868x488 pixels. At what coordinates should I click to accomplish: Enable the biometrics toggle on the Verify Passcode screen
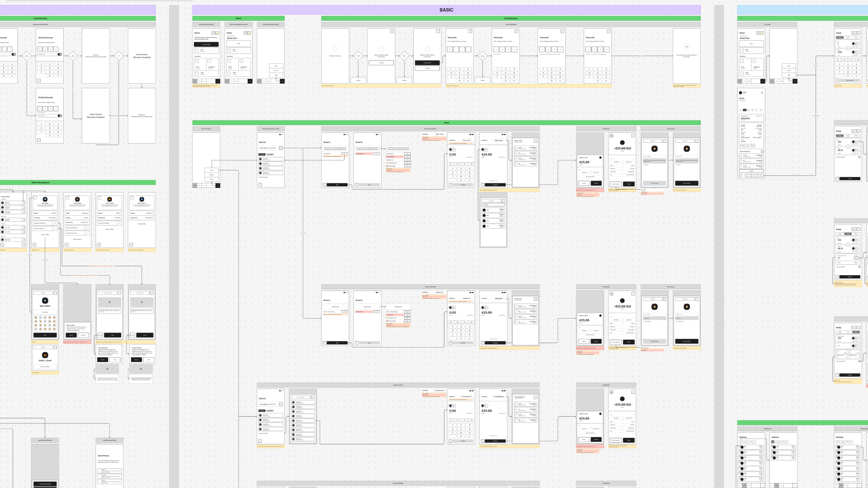59,54
